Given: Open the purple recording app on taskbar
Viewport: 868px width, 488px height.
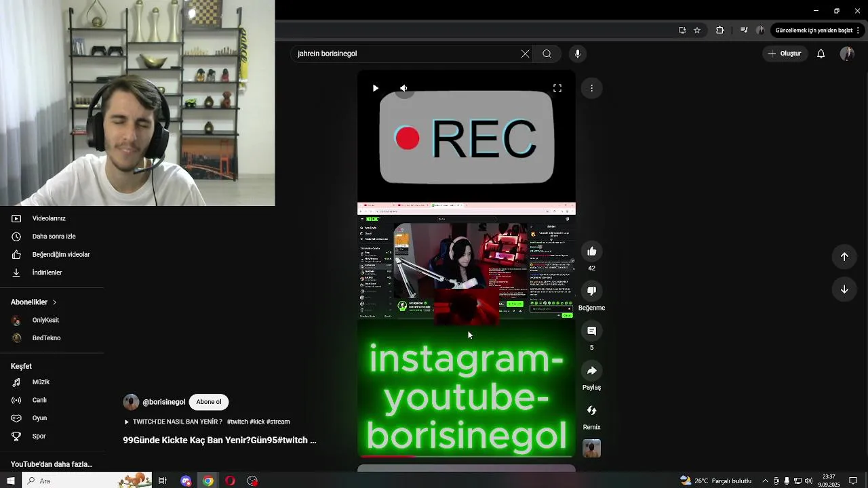Looking at the screenshot, I should (186, 481).
